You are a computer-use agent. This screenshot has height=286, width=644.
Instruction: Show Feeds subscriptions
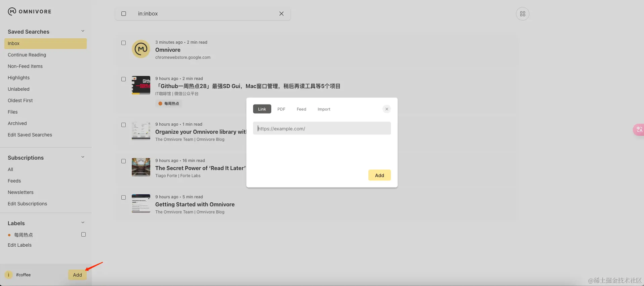(14, 181)
